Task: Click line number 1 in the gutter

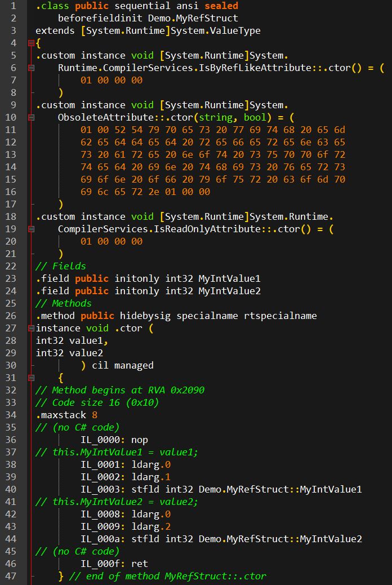Action: pyautogui.click(x=14, y=6)
